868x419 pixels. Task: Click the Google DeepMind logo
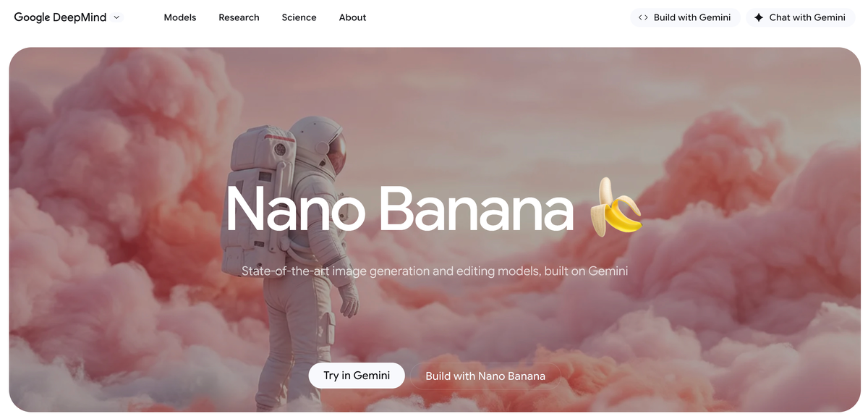[61, 17]
